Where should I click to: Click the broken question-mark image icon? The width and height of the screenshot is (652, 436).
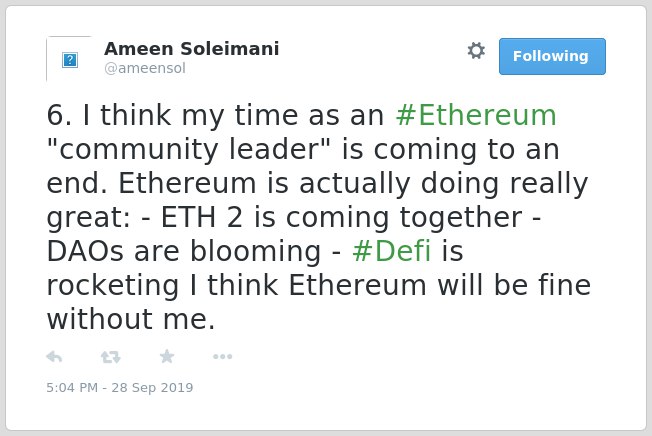(x=70, y=60)
